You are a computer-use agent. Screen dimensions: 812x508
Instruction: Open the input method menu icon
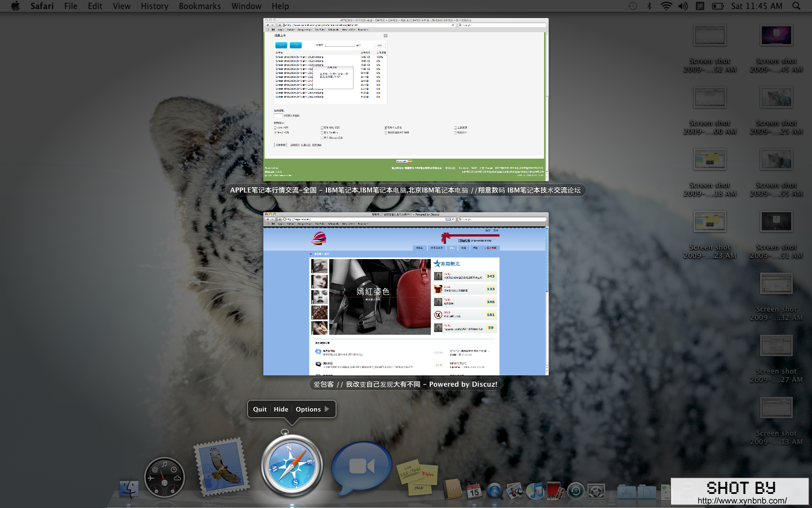point(700,6)
